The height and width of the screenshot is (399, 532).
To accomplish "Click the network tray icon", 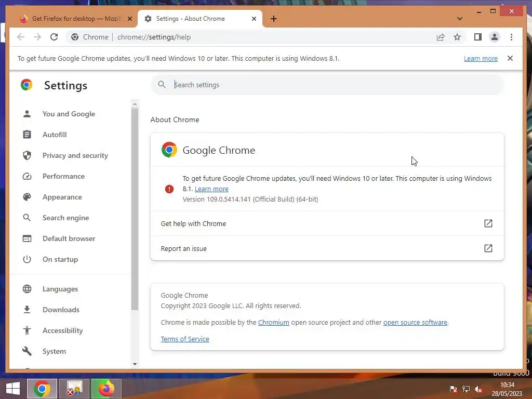I will pyautogui.click(x=466, y=389).
